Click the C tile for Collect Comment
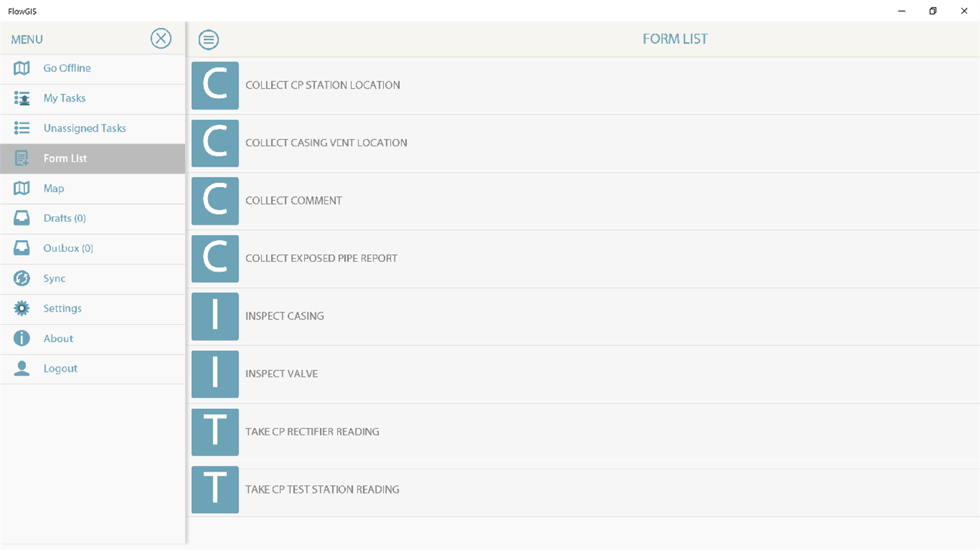Screen dimensions: 980x551 (215, 201)
